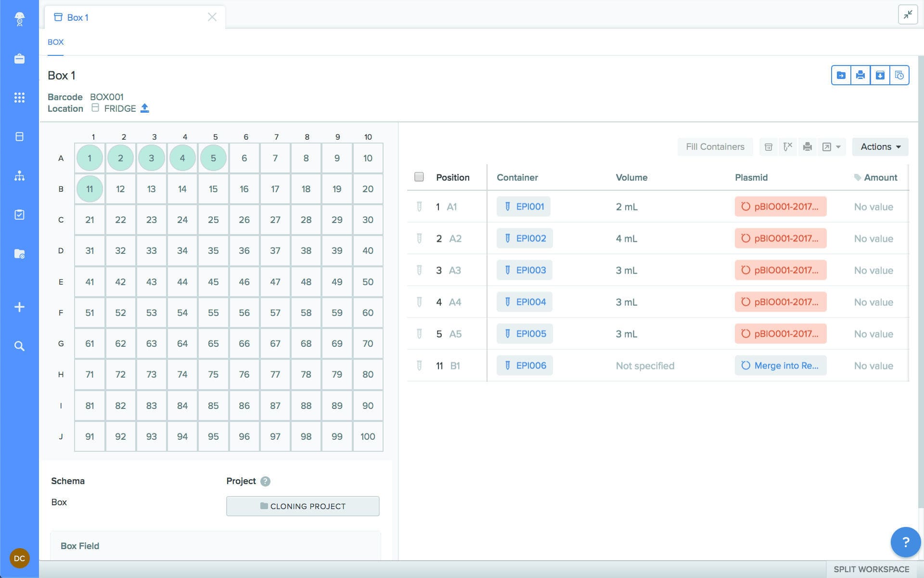This screenshot has width=924, height=578.
Task: Click the blue print labels icon
Action: point(860,75)
